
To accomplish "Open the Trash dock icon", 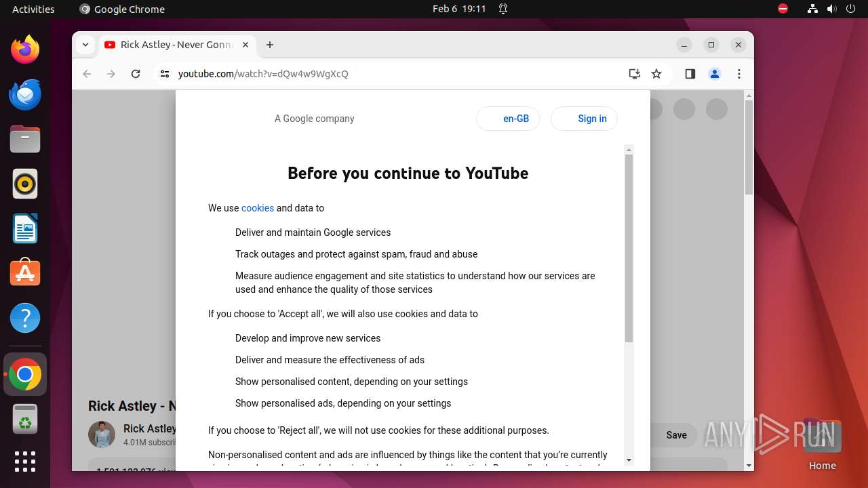I will 25,419.
